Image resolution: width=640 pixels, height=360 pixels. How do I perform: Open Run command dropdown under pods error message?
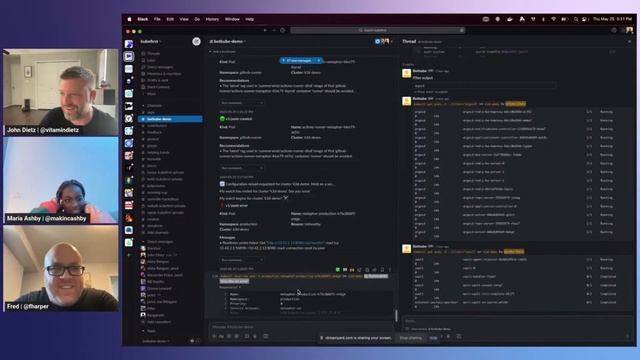pyautogui.click(x=241, y=260)
